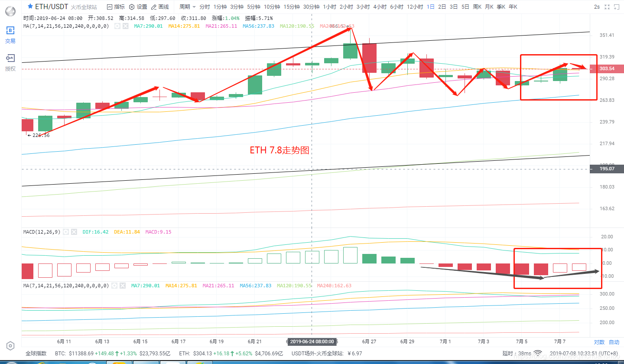Image resolution: width=624 pixels, height=364 pixels.
Task: Select the 10分钟 interval
Action: pos(272,7)
